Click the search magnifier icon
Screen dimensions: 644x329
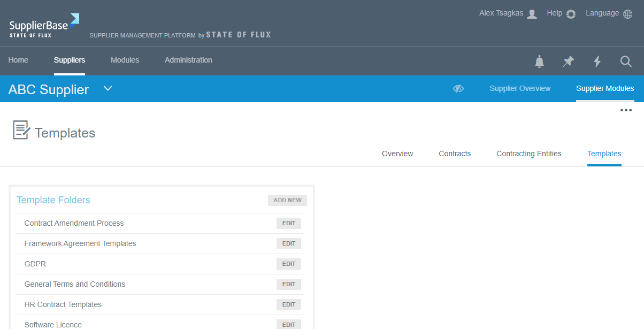coord(626,62)
